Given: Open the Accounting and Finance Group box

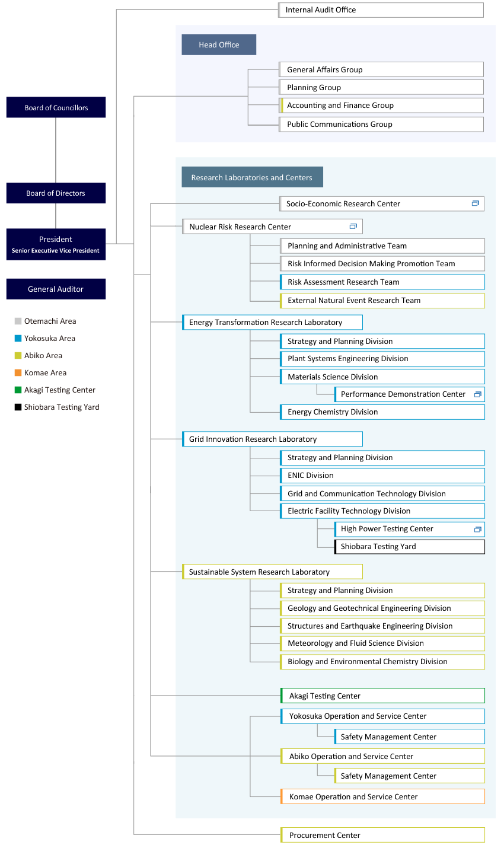Looking at the screenshot, I should 381,105.
